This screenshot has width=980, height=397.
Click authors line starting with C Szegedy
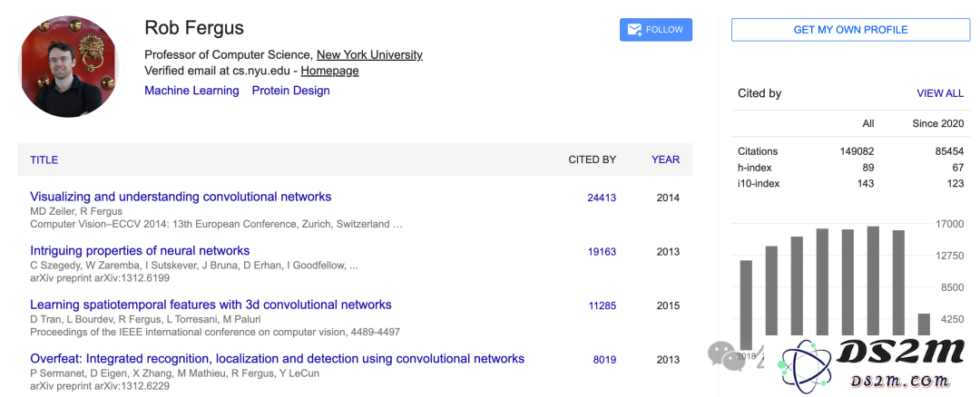coord(194,266)
